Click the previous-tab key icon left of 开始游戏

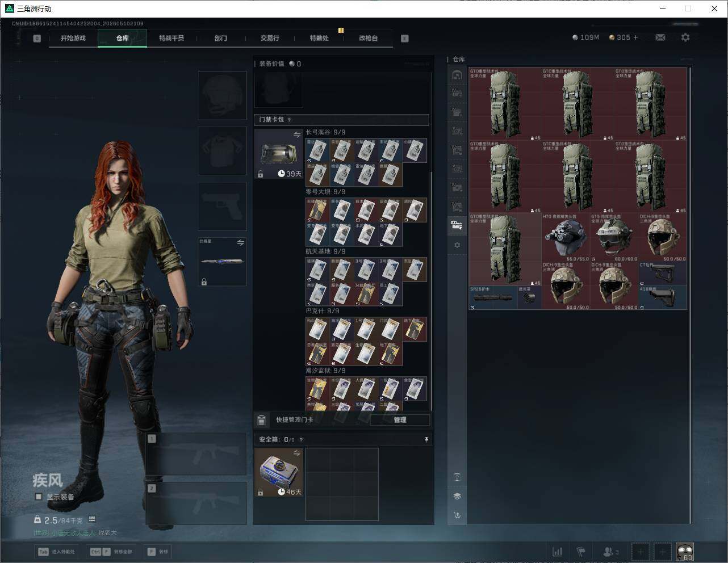(x=37, y=39)
